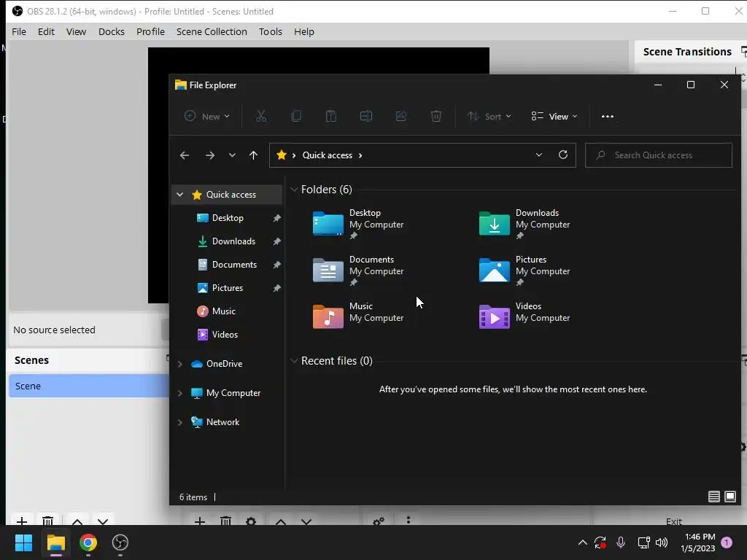Open the Pictures folder tile
Screen dimensions: 747x560
click(525, 270)
